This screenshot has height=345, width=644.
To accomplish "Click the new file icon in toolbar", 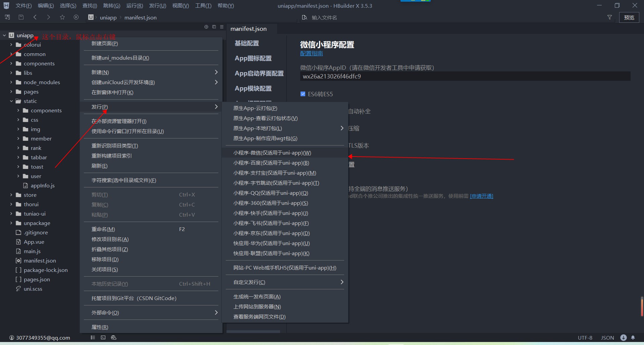I will (x=7, y=17).
